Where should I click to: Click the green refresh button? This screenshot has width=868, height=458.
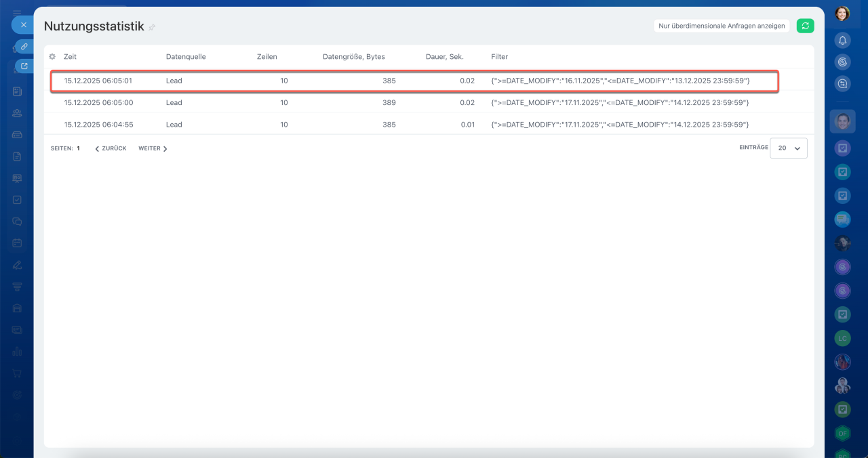click(x=805, y=26)
